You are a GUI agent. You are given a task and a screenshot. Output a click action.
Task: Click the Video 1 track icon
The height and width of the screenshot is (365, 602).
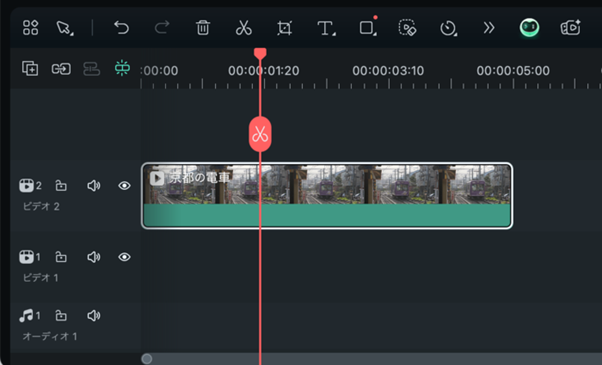click(26, 257)
